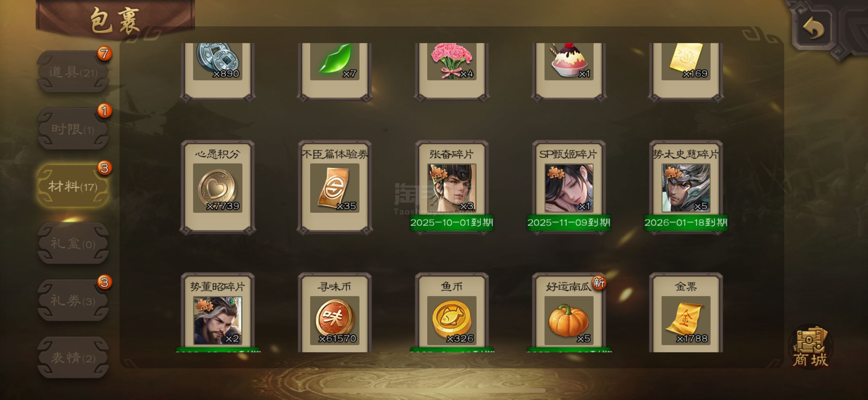Select the 金票 gold ticket item
Image resolution: width=868 pixels, height=400 pixels.
686,313
